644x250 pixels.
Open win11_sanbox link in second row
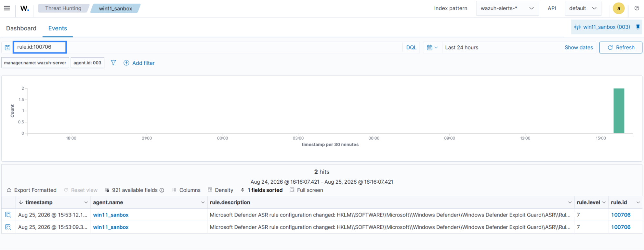[111, 227]
